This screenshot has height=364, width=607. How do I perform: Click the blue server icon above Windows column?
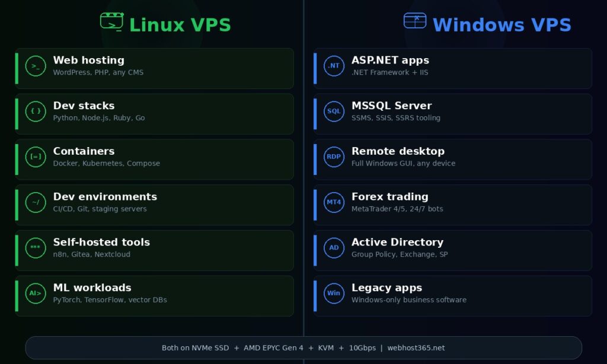pos(415,21)
